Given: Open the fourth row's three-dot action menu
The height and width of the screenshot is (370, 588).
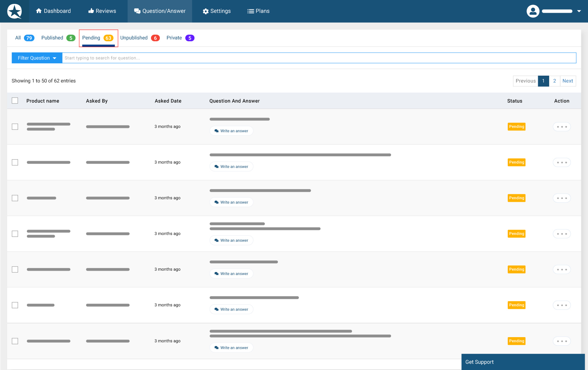Looking at the screenshot, I should click(562, 234).
